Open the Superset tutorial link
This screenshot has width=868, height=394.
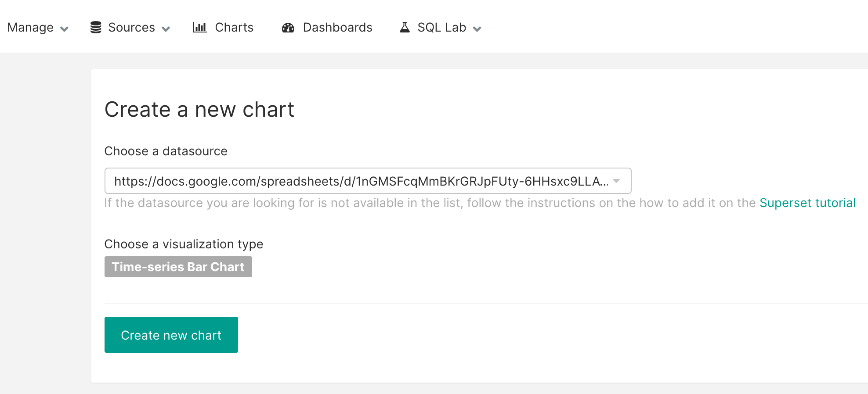[x=807, y=203]
